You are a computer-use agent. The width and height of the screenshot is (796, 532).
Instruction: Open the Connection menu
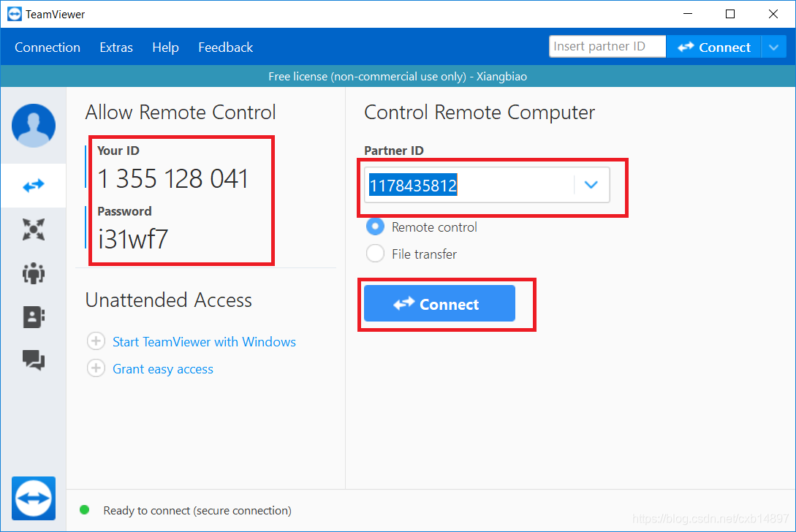(x=48, y=47)
